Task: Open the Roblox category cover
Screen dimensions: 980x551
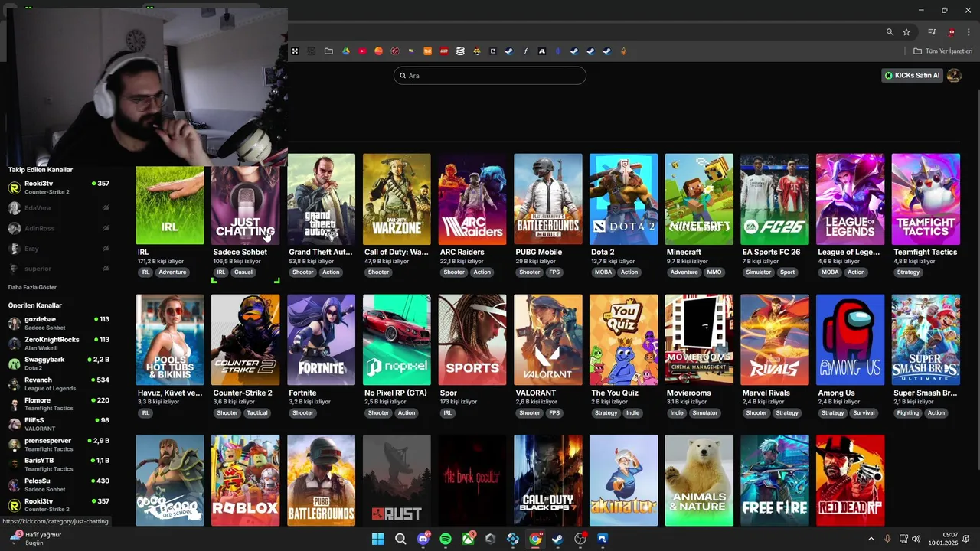Action: click(245, 480)
